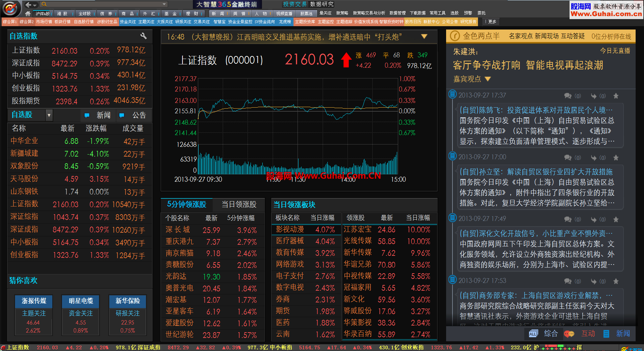The height and width of the screenshot is (351, 644).
Task: Select 创业板指 row in 自选指数
Action: pos(79,89)
